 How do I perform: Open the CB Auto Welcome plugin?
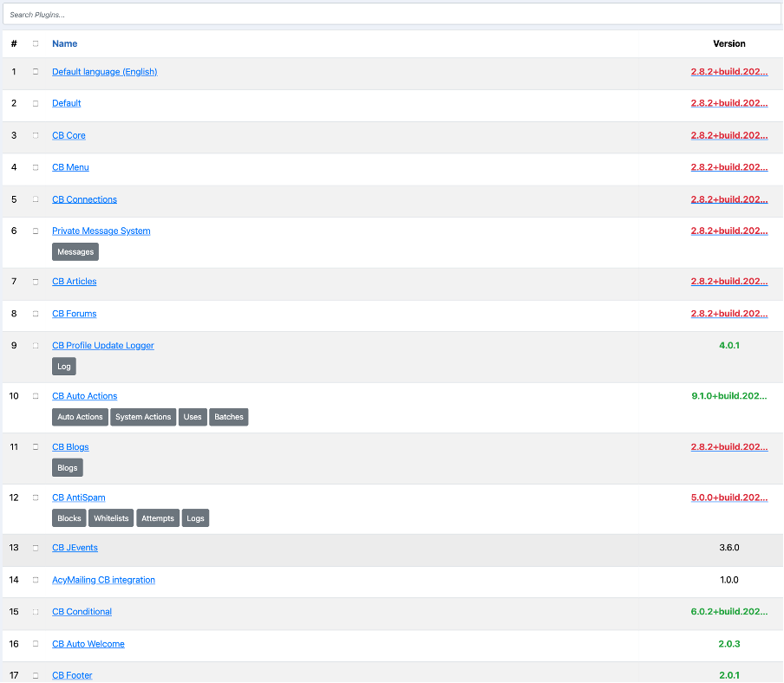(x=88, y=644)
